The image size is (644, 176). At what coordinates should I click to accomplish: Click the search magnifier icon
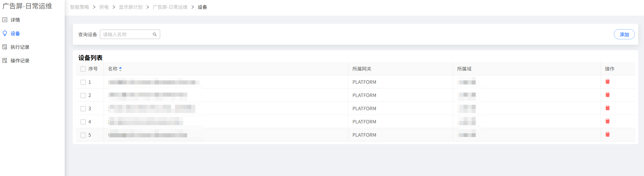[155, 34]
